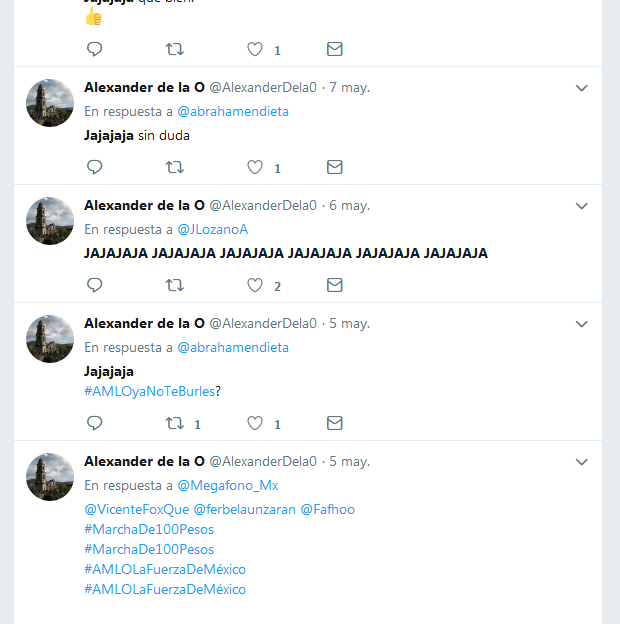620x624 pixels.
Task: Open the @VicenteFoxQue mention
Action: tap(136, 509)
